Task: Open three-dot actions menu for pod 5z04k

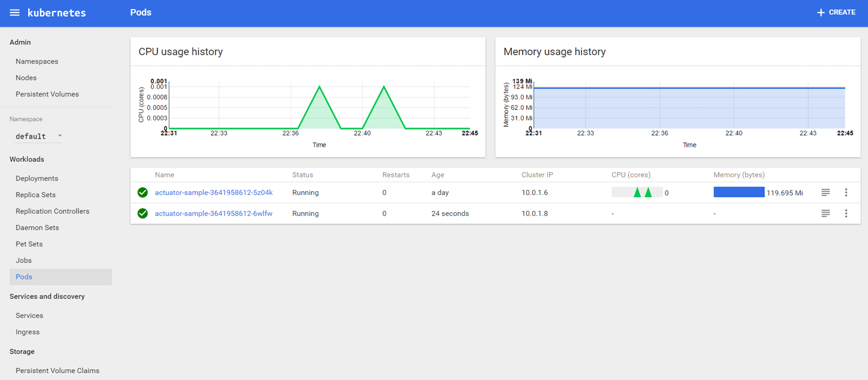Action: [846, 192]
